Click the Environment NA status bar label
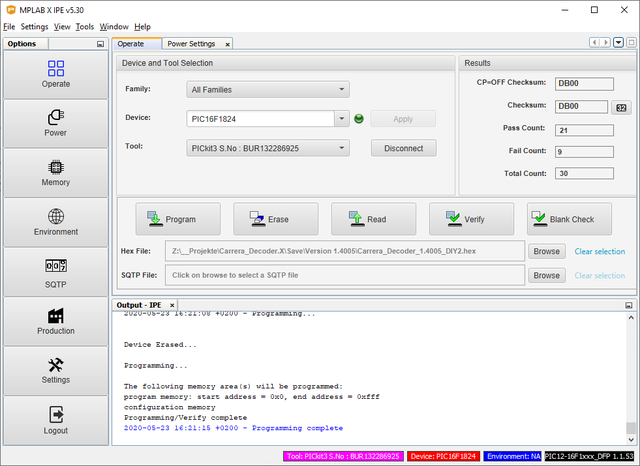The image size is (640, 466). coord(513,456)
